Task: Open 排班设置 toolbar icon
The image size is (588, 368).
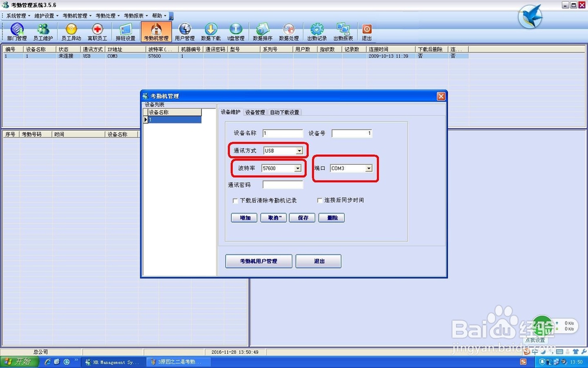Action: [x=125, y=32]
